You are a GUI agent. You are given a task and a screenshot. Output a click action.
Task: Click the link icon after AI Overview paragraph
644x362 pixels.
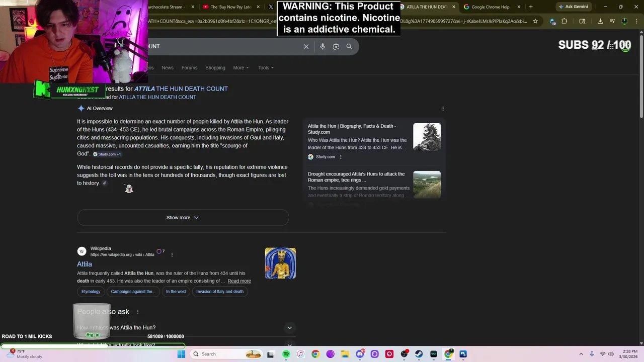click(105, 183)
